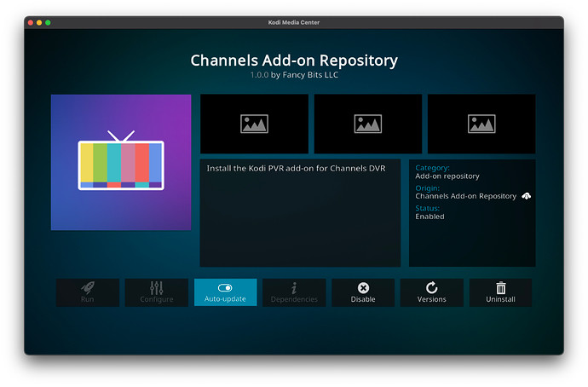The width and height of the screenshot is (588, 387).
Task: Open the Versions list
Action: [x=431, y=292]
